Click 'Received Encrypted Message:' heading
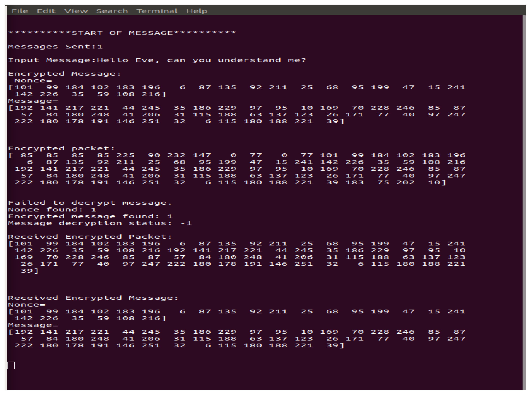532x396 pixels. 93,298
